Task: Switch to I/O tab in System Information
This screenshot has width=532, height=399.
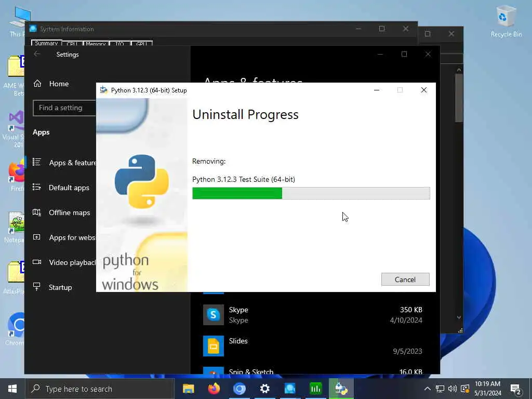Action: (119, 44)
